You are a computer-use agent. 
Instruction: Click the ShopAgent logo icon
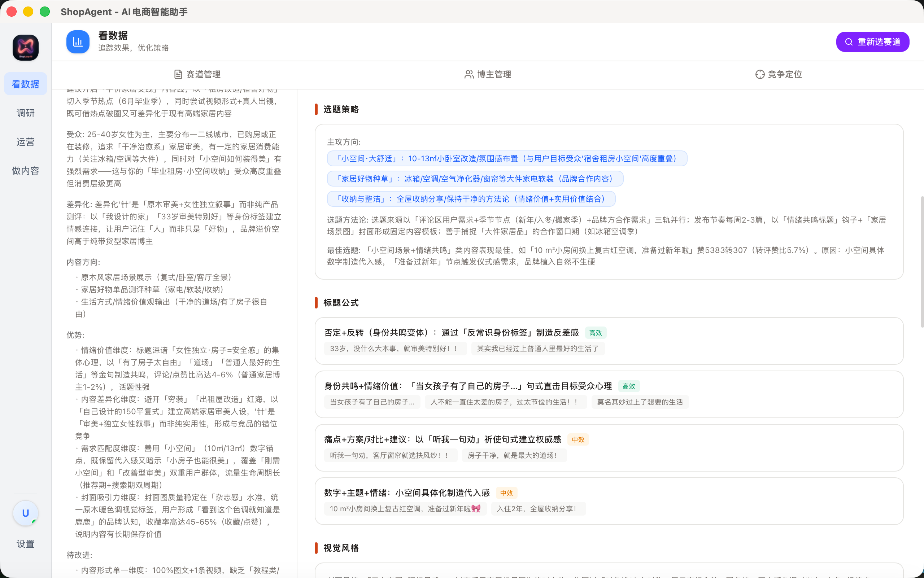25,47
